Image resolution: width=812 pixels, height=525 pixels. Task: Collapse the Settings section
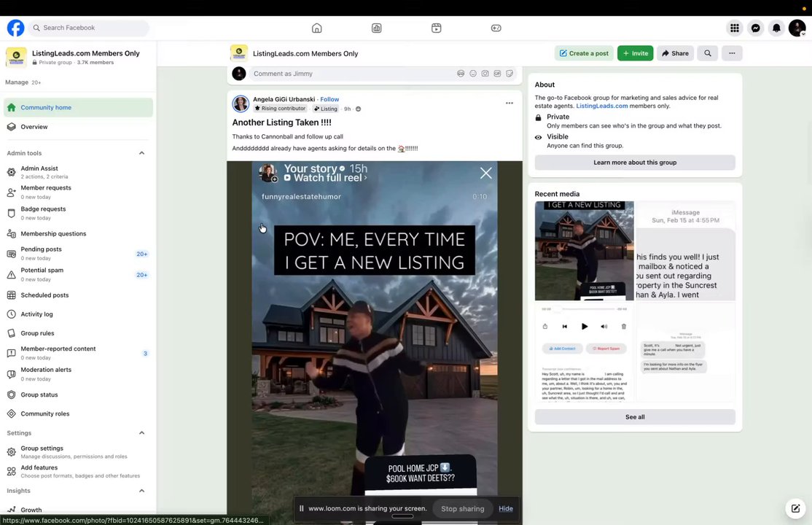[x=141, y=433]
